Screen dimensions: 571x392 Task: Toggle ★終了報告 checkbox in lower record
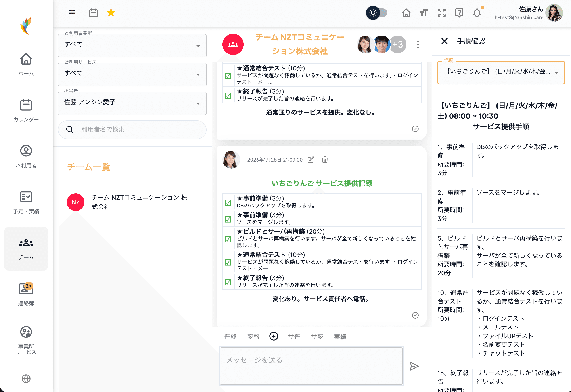tap(228, 282)
